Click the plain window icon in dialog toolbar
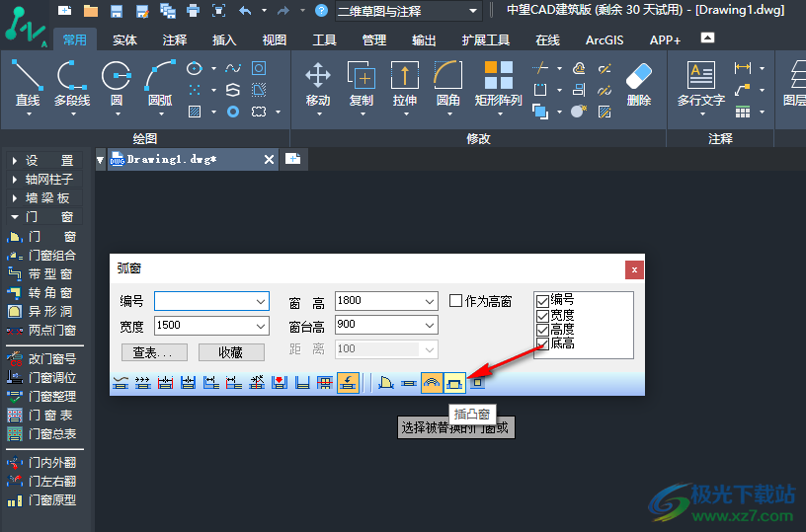The width and height of the screenshot is (806, 532). click(409, 383)
